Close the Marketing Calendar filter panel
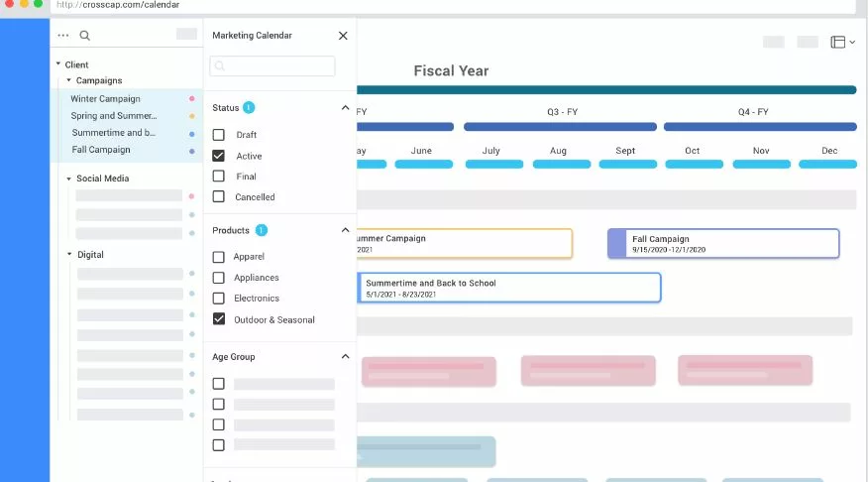 [x=343, y=36]
